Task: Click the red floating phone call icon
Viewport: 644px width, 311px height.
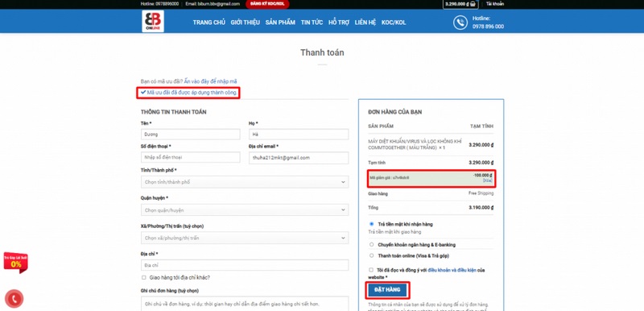Action: 14,299
